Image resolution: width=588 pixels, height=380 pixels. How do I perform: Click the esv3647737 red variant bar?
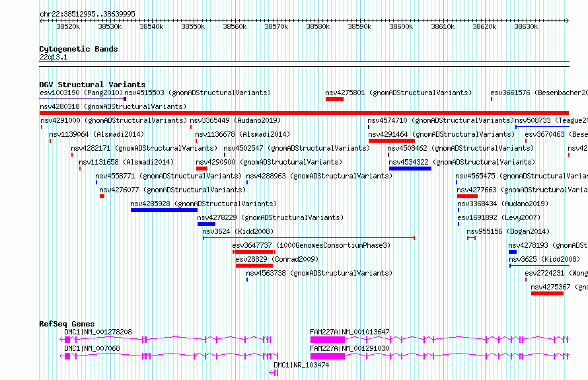pyautogui.click(x=254, y=252)
